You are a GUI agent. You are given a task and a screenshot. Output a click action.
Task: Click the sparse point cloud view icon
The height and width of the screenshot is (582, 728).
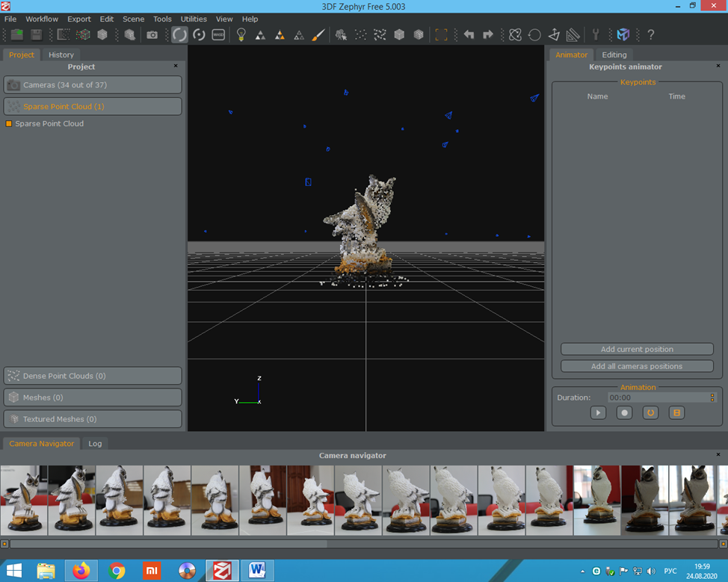(361, 35)
